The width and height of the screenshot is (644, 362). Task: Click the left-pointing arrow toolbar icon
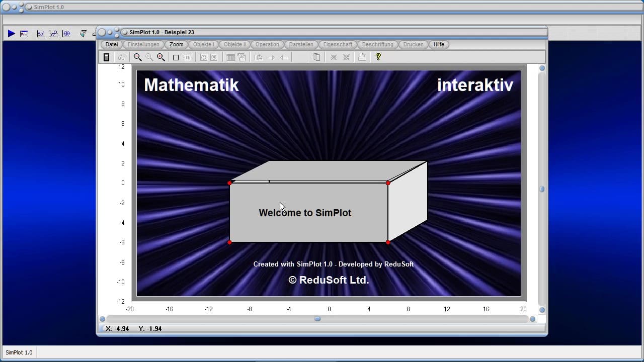pos(284,57)
